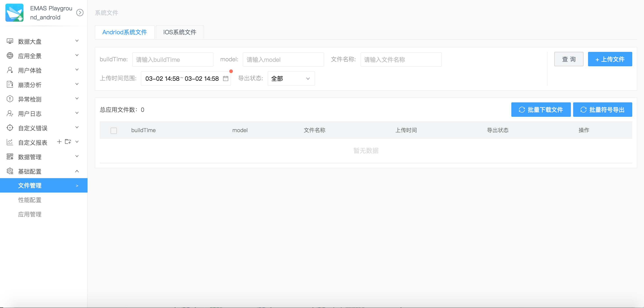Expand the 用户日志 section
The height and width of the screenshot is (308, 644).
[77, 113]
